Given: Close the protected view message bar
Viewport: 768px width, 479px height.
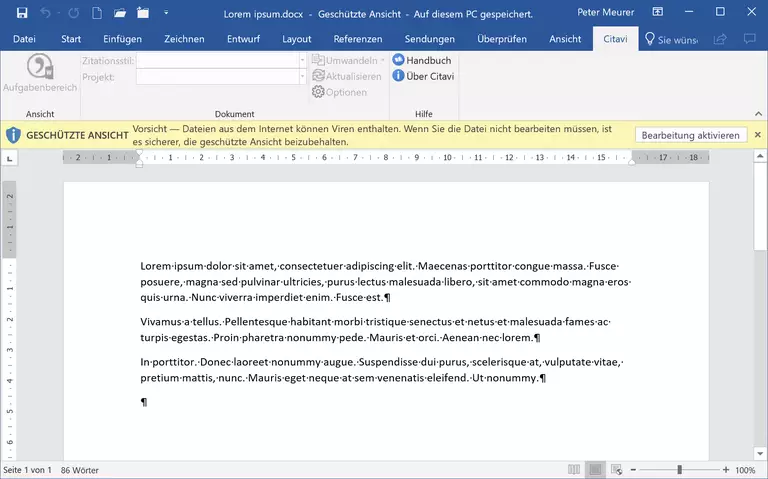Looking at the screenshot, I should point(757,135).
